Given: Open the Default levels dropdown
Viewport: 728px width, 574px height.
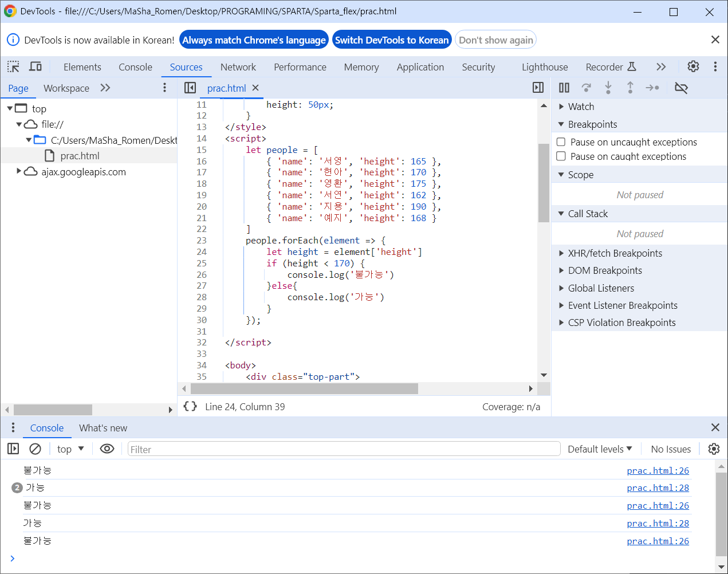Looking at the screenshot, I should click(x=600, y=449).
